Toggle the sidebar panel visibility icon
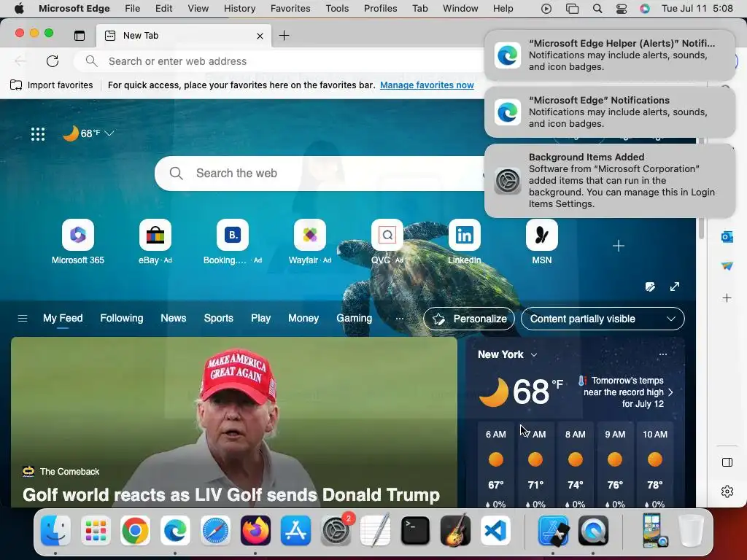The width and height of the screenshot is (747, 560). tap(727, 462)
